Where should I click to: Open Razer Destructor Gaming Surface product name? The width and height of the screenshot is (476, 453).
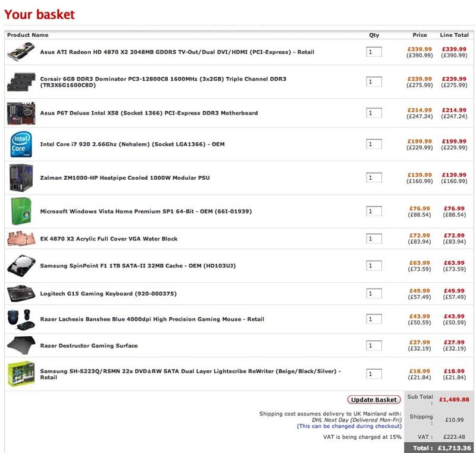89,345
